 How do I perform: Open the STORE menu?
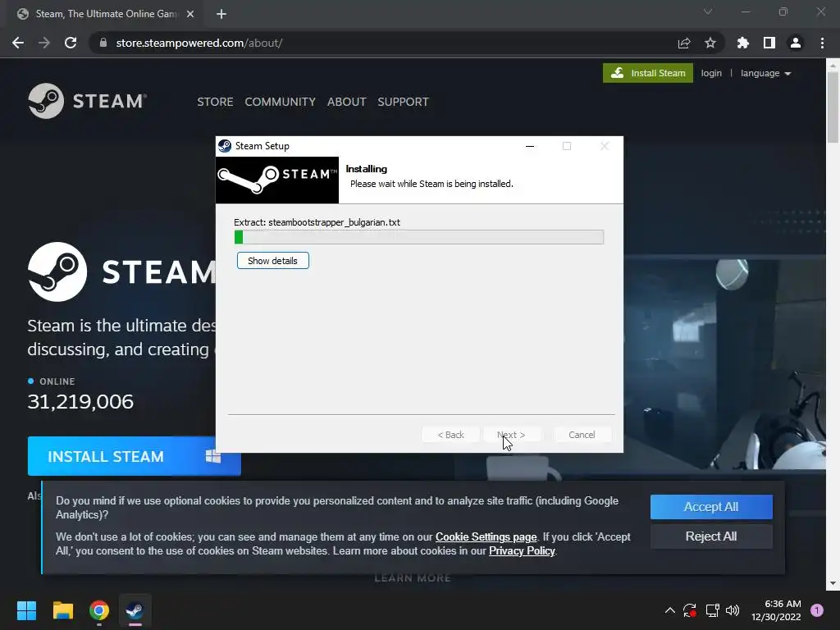click(x=215, y=102)
